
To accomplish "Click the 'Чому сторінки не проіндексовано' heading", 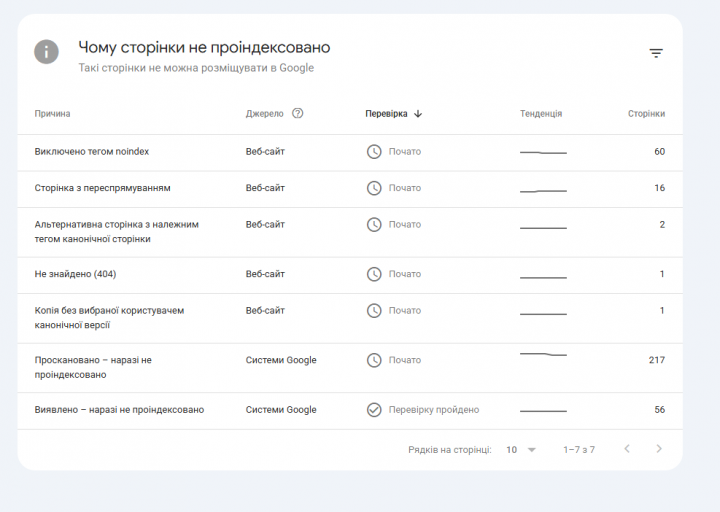I will click(x=204, y=48).
